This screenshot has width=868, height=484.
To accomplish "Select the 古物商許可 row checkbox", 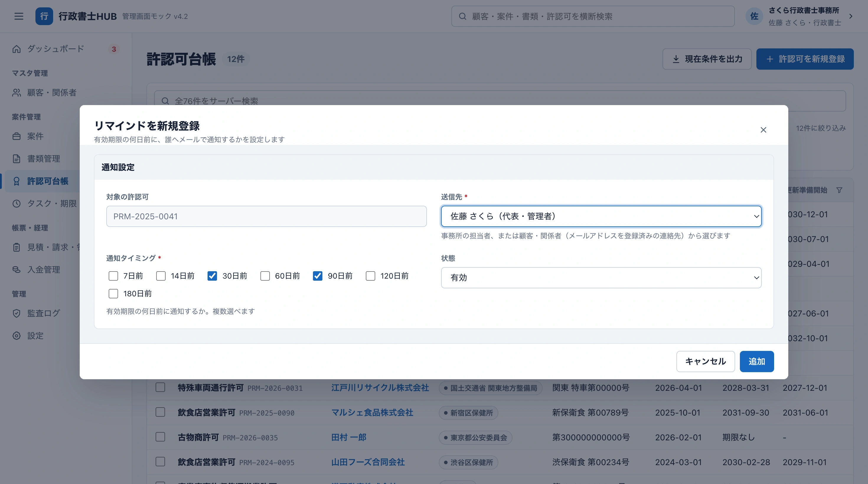I will click(x=160, y=437).
